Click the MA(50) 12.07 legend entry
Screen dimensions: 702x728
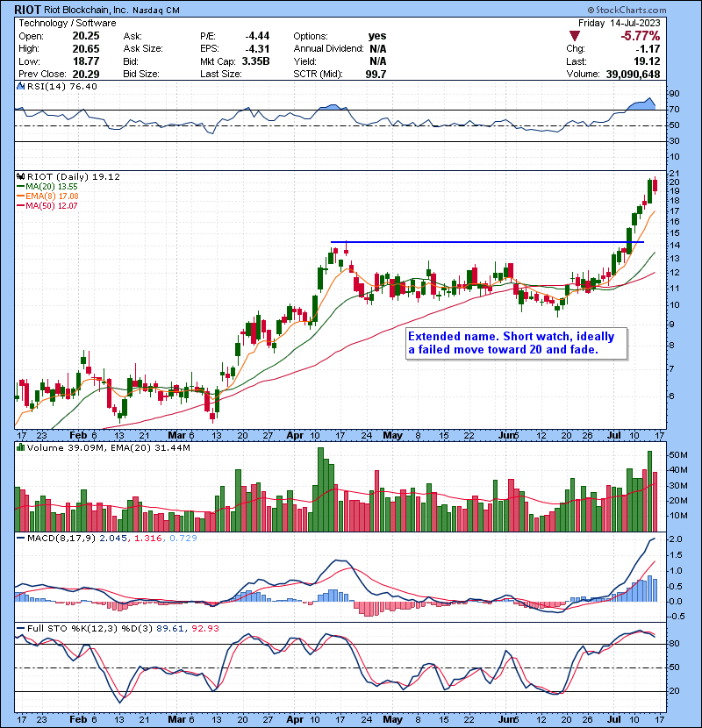pyautogui.click(x=47, y=206)
